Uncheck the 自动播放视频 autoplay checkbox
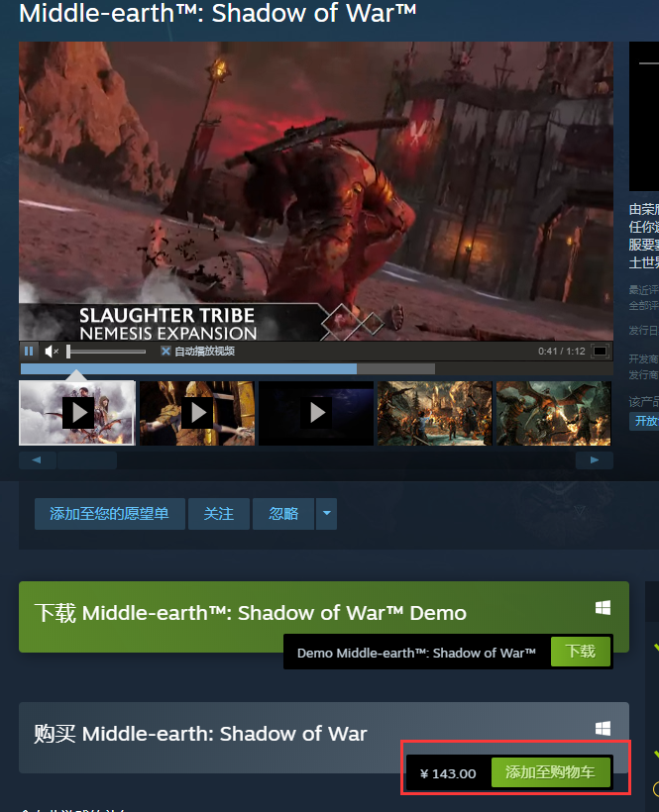Viewport: 659px width, 812px height. 165,352
